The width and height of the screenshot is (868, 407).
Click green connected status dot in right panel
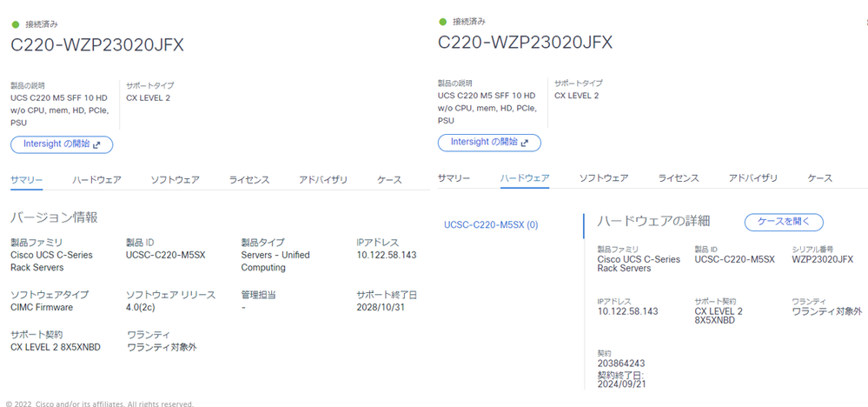click(x=442, y=22)
